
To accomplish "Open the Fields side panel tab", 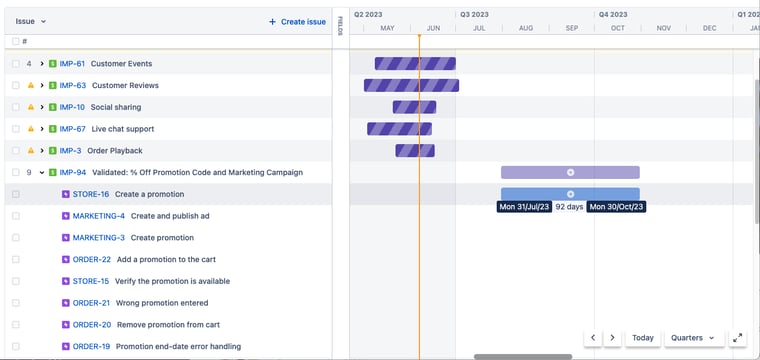I will coord(340,26).
